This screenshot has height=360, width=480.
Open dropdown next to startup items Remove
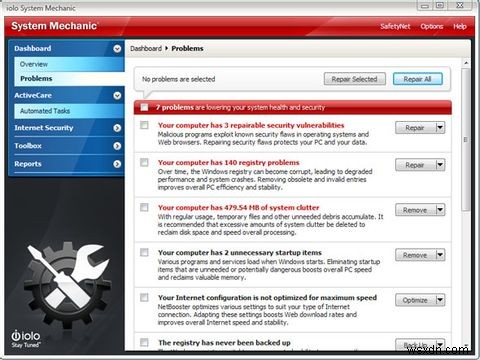440,255
